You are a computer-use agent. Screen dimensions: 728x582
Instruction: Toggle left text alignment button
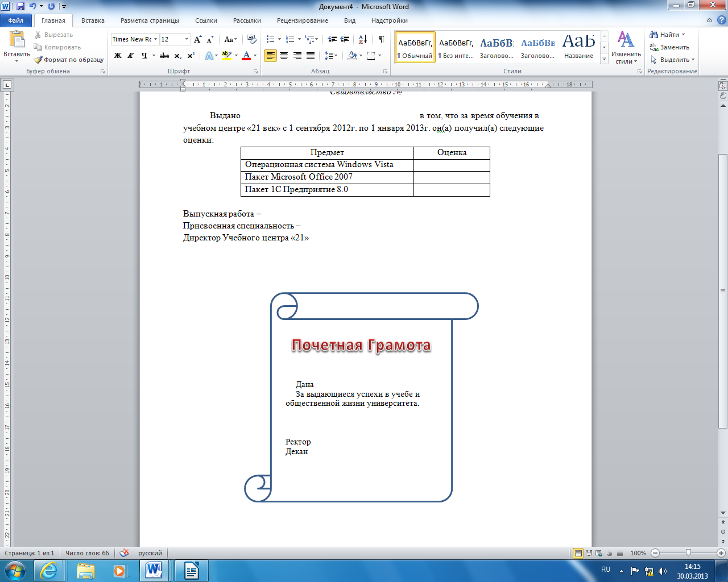(270, 56)
